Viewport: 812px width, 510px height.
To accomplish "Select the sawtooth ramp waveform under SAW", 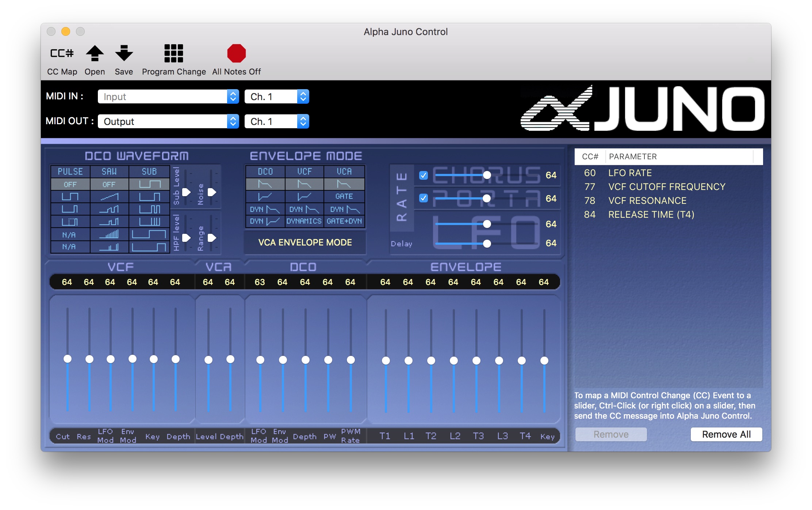I will click(x=110, y=197).
